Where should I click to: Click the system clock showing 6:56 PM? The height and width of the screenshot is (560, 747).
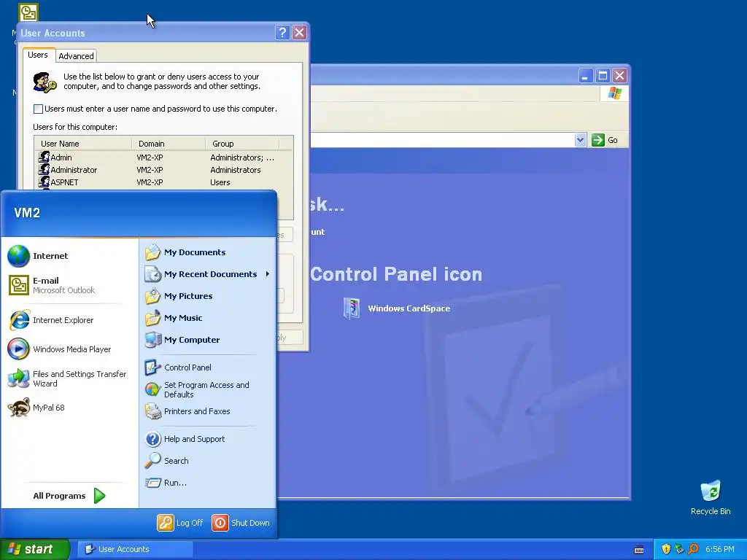[720, 550]
